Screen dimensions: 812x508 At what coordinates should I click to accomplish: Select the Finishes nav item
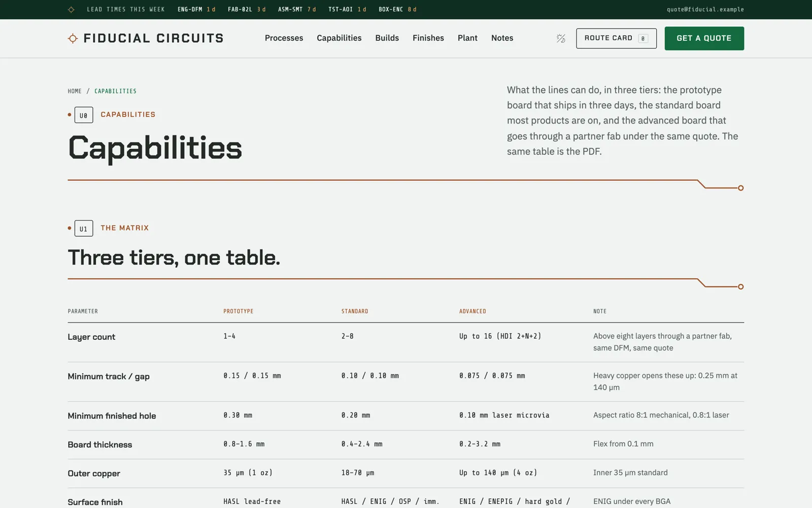point(428,38)
